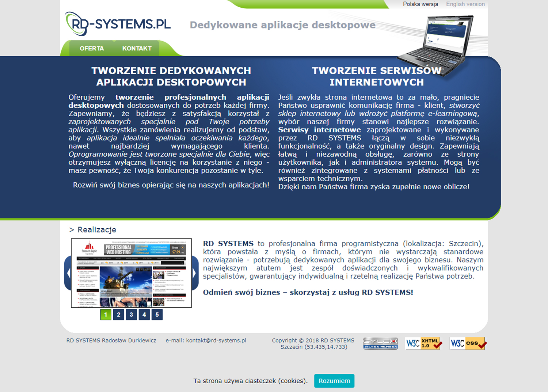
Task: Click 'Odmień swój biznes – skorzystaj z usług RD SYSTEMS!'
Action: 308,292
